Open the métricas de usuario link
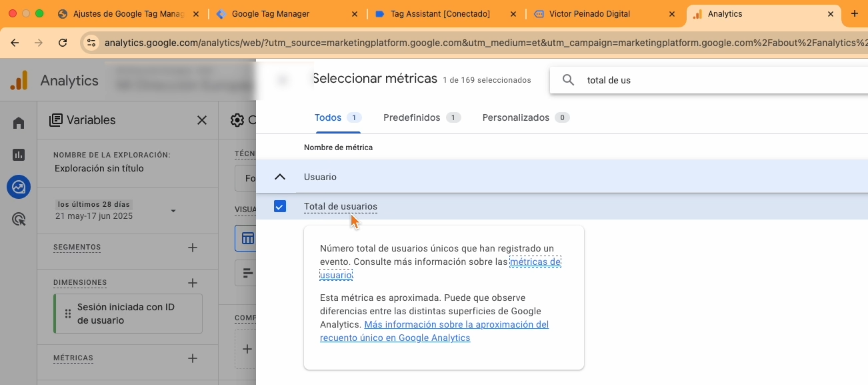Viewport: 868px width, 385px height. (535, 262)
